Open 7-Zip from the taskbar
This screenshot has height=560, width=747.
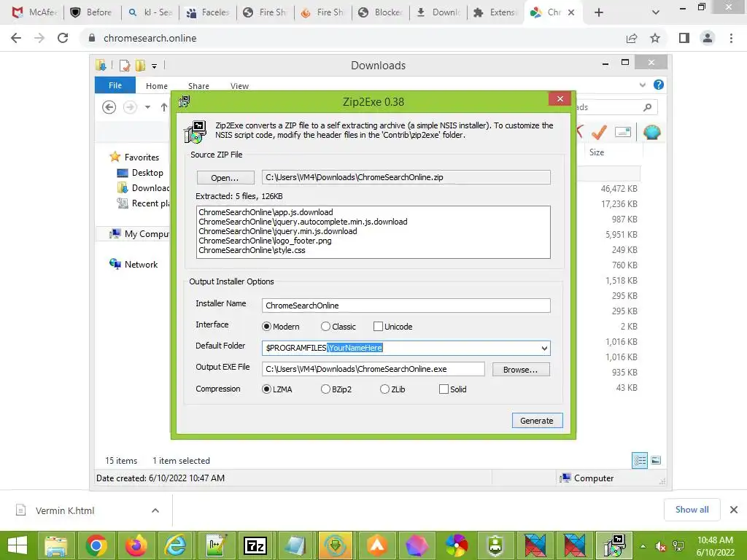click(255, 545)
